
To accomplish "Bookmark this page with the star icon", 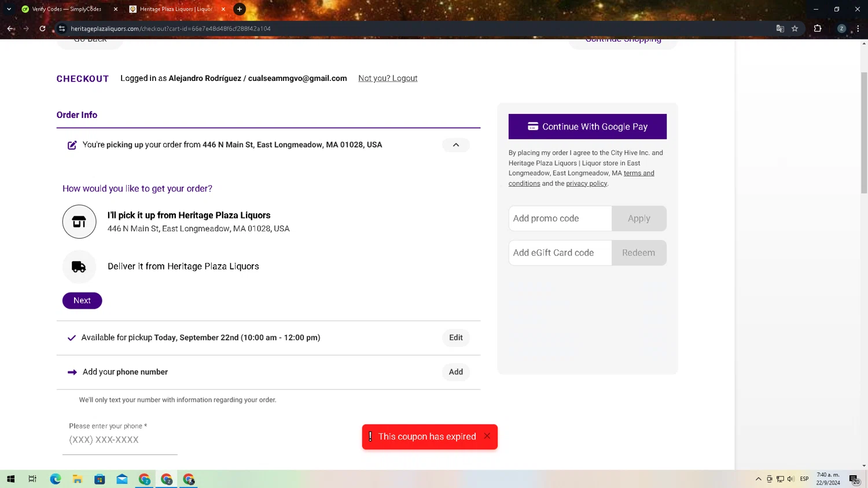I will coord(795,28).
